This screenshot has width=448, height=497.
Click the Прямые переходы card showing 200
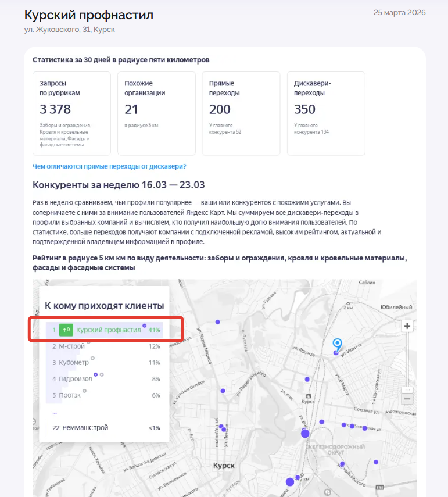(x=241, y=113)
